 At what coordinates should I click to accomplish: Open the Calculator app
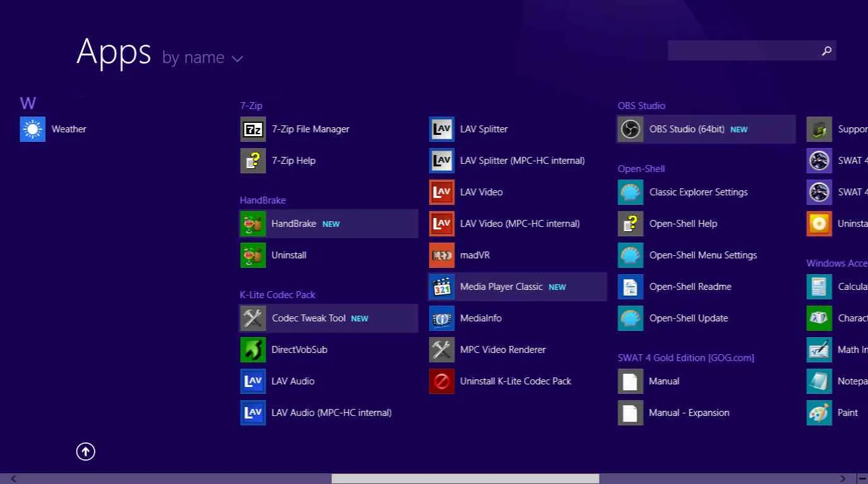837,287
